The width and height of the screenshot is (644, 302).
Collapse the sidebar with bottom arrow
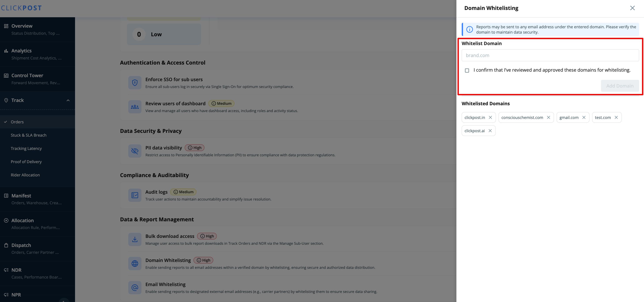coord(64,300)
